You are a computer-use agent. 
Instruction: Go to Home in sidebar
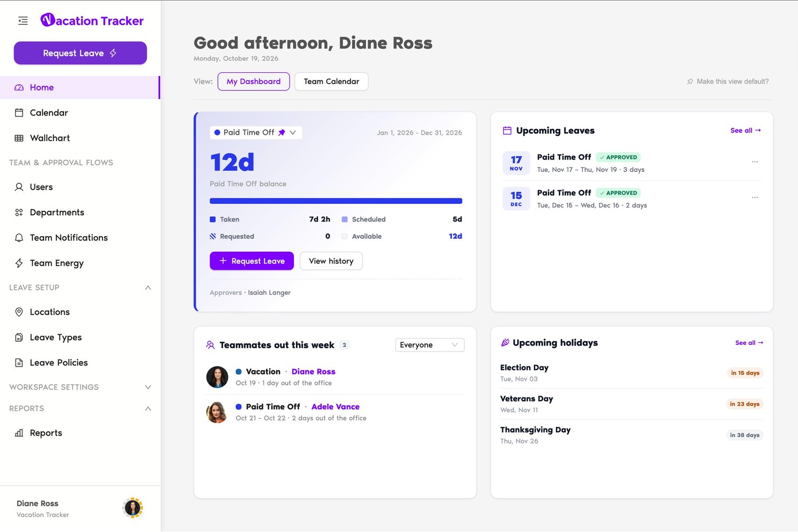pyautogui.click(x=80, y=87)
